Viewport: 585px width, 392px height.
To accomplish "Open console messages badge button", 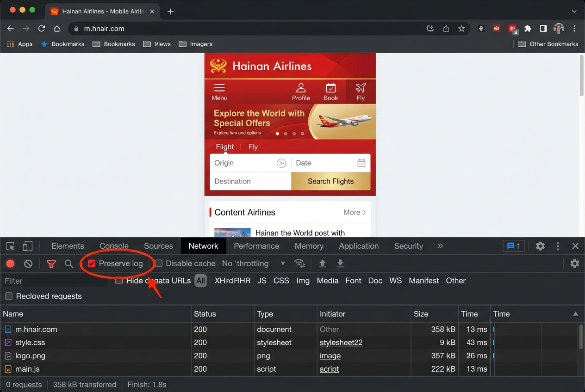I will click(514, 246).
